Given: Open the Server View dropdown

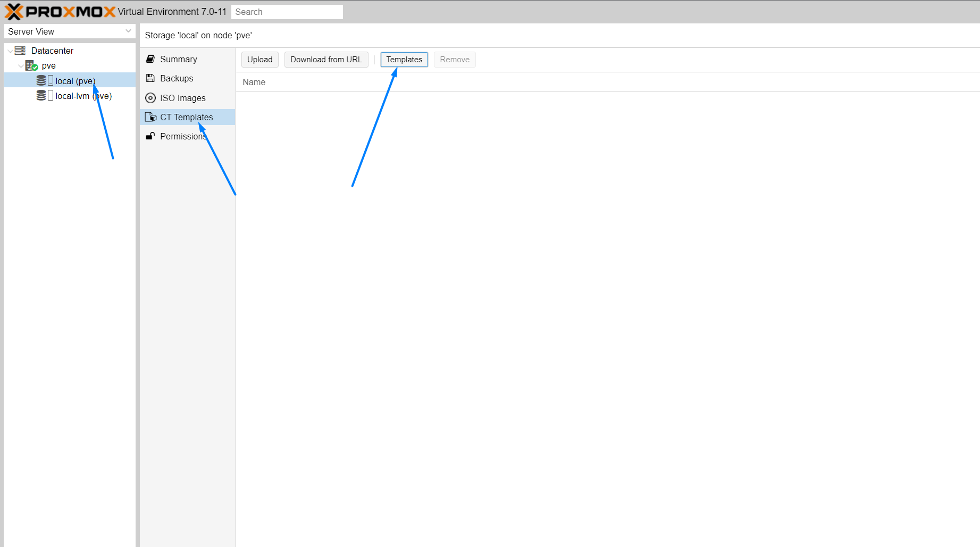Looking at the screenshot, I should pyautogui.click(x=70, y=31).
